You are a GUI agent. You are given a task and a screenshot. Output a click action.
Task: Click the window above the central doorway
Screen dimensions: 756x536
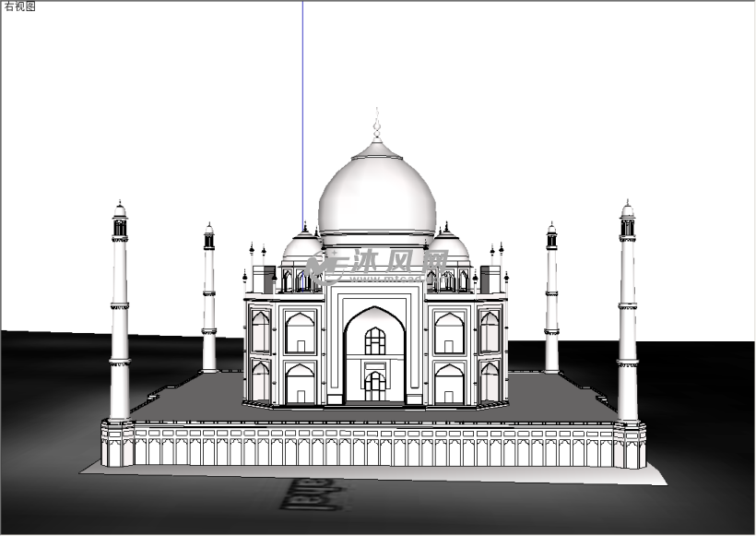coord(374,341)
